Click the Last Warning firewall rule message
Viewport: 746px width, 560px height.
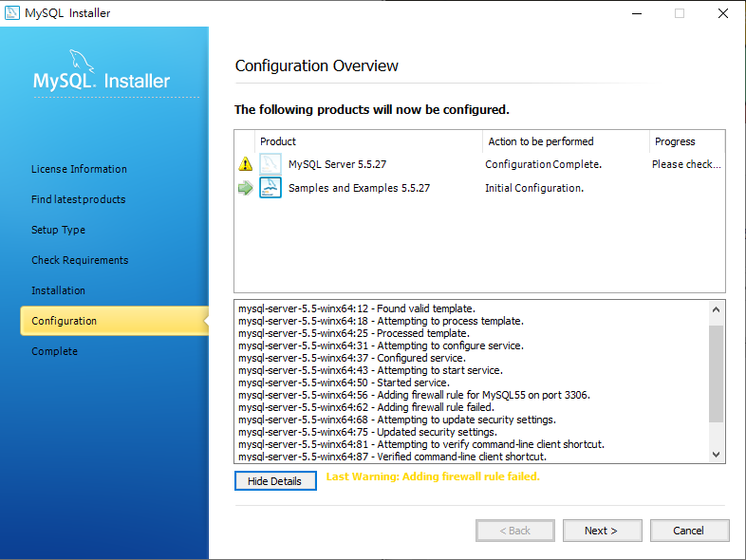pyautogui.click(x=433, y=476)
